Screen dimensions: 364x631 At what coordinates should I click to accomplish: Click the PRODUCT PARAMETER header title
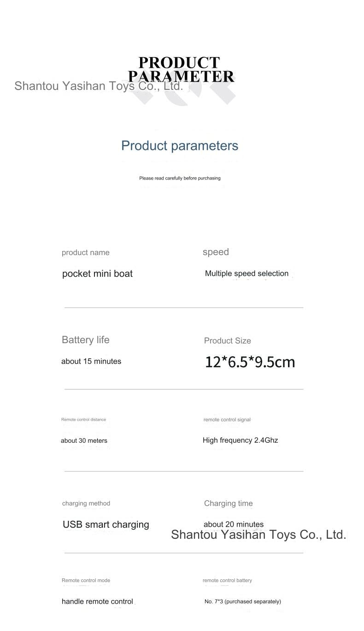click(x=181, y=69)
